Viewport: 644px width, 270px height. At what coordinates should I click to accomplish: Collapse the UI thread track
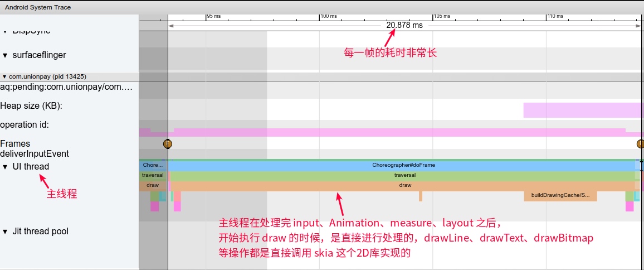(6, 167)
